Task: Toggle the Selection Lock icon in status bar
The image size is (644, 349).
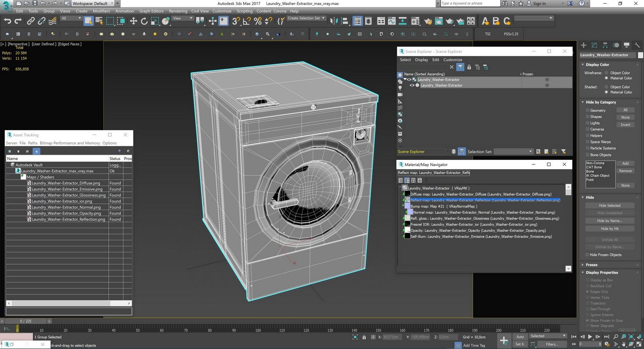Action: point(364,337)
